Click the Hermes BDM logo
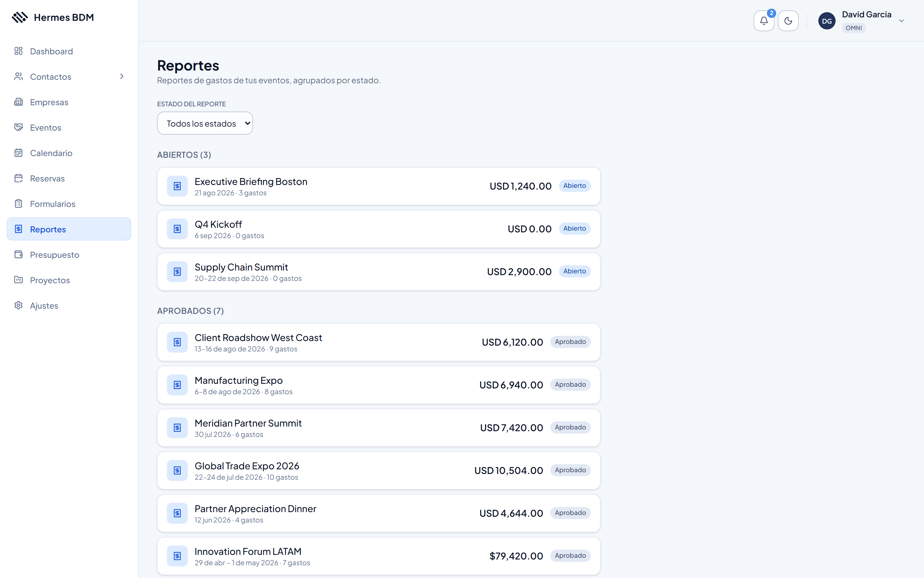The image size is (924, 578). pyautogui.click(x=53, y=17)
